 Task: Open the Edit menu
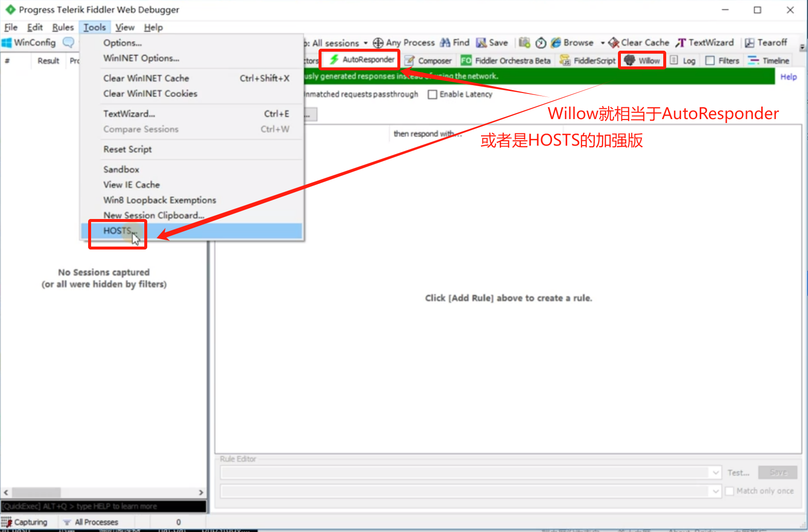(35, 28)
